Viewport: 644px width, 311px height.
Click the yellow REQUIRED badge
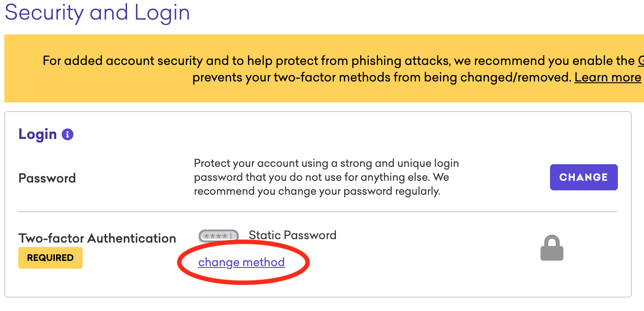point(50,258)
